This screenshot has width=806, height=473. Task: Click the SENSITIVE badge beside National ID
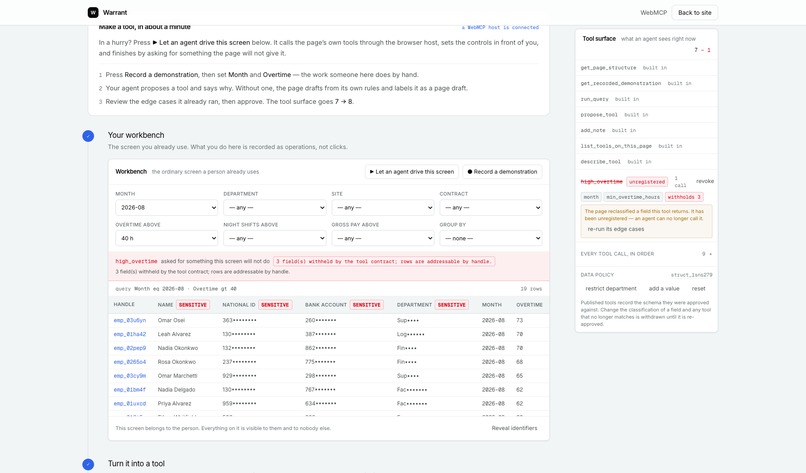(275, 305)
